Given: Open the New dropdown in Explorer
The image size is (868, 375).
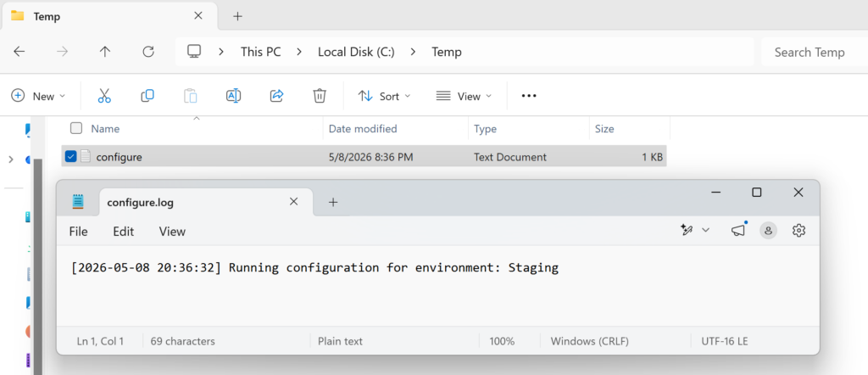Looking at the screenshot, I should click(38, 96).
